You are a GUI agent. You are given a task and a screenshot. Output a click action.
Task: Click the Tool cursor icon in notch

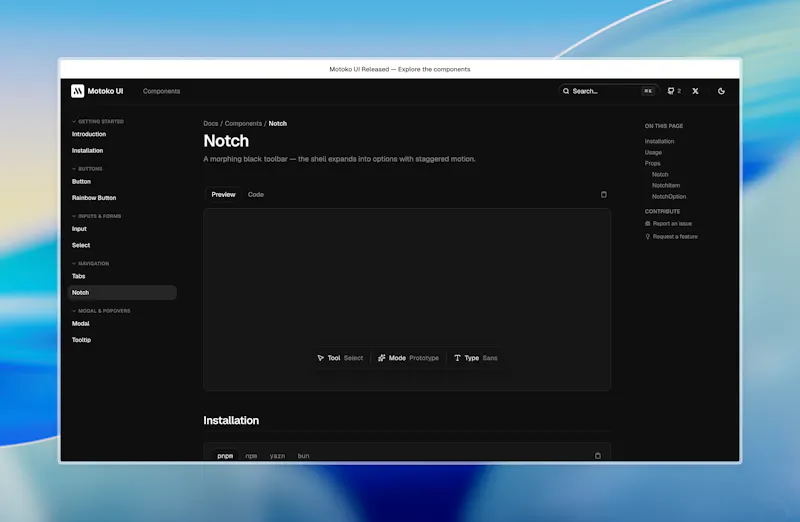click(320, 358)
